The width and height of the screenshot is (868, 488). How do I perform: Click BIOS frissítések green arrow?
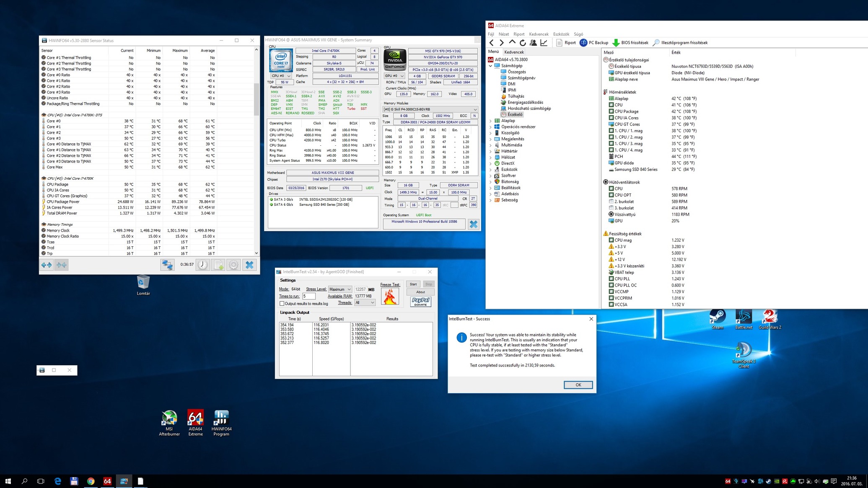616,43
